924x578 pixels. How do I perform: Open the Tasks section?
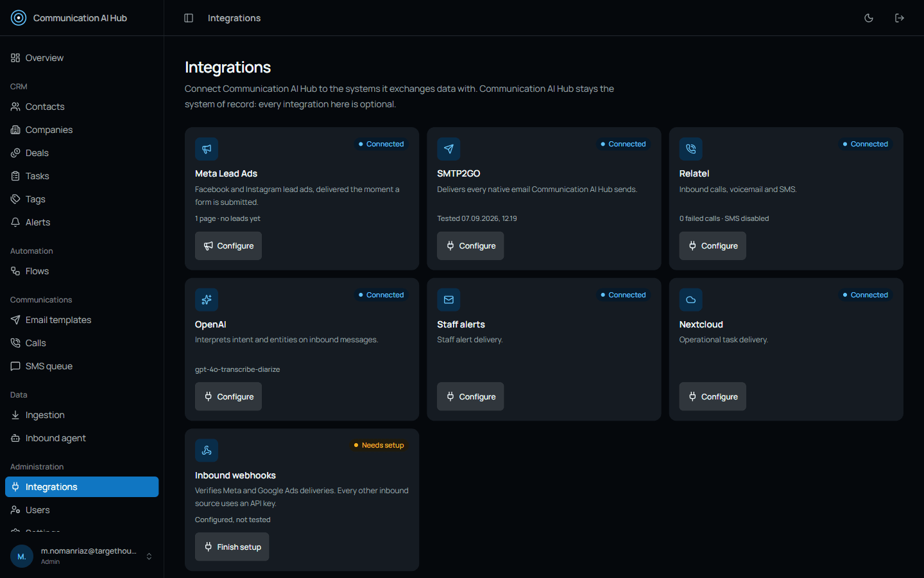click(x=82, y=176)
